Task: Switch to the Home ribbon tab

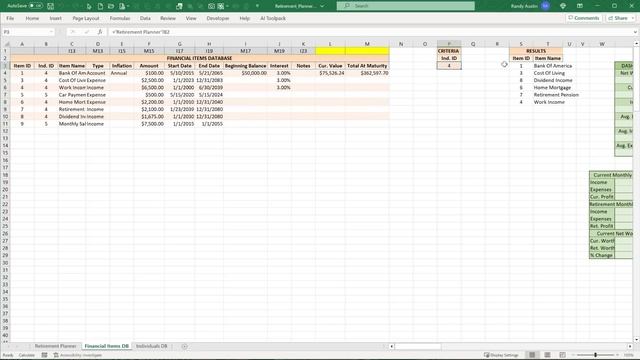Action: pyautogui.click(x=32, y=18)
